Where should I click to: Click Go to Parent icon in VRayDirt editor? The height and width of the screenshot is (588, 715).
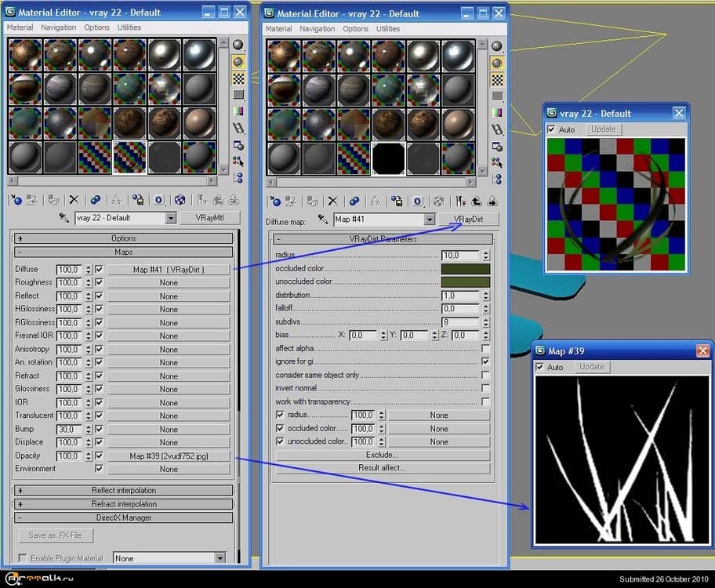pyautogui.click(x=475, y=201)
